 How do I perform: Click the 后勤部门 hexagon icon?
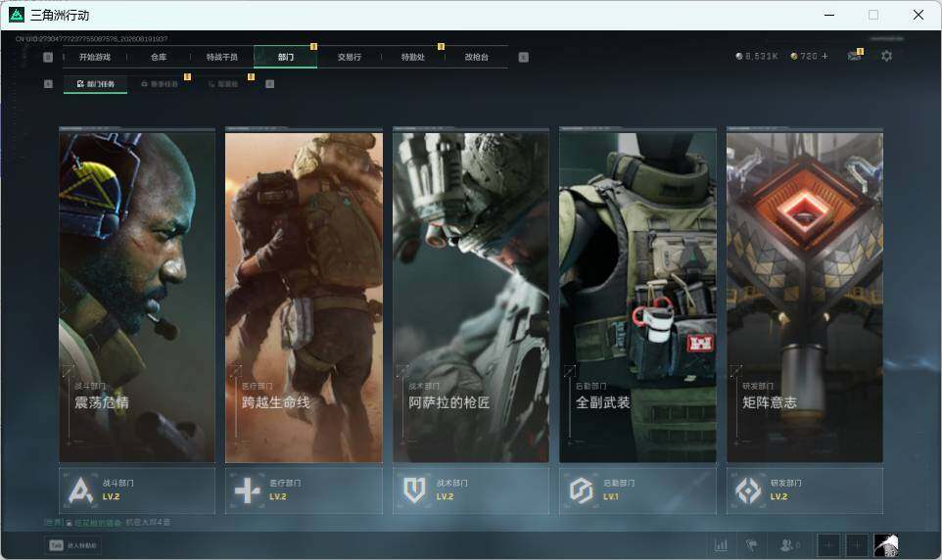coord(581,490)
